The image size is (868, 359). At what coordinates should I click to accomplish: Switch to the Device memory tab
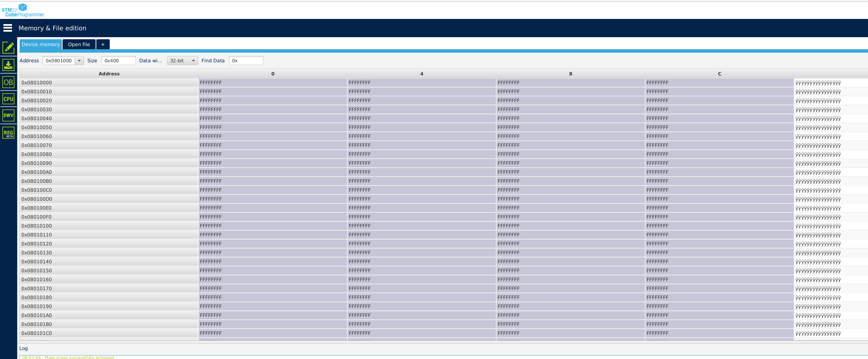pyautogui.click(x=41, y=44)
